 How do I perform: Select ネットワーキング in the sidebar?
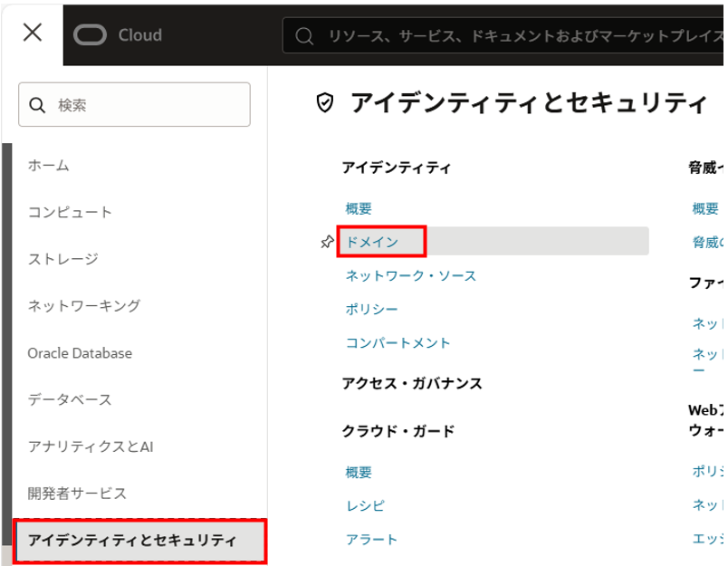(83, 306)
